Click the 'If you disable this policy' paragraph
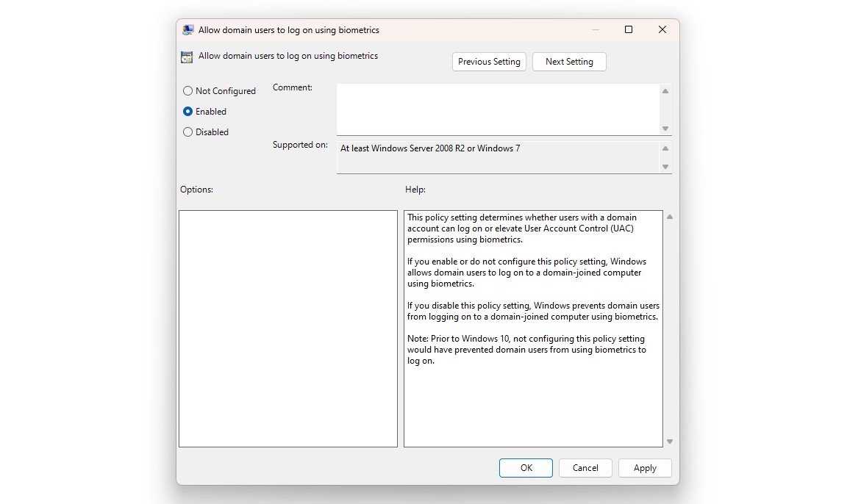The height and width of the screenshot is (504, 861). point(533,311)
